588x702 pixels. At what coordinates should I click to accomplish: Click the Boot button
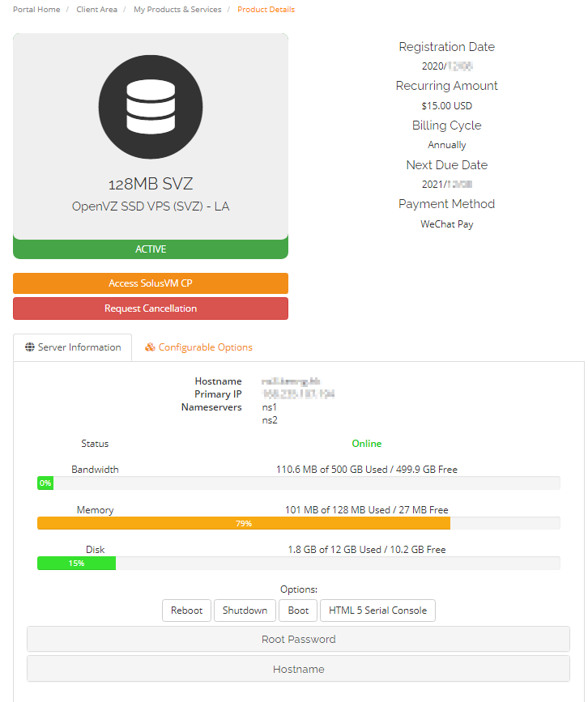click(x=298, y=611)
